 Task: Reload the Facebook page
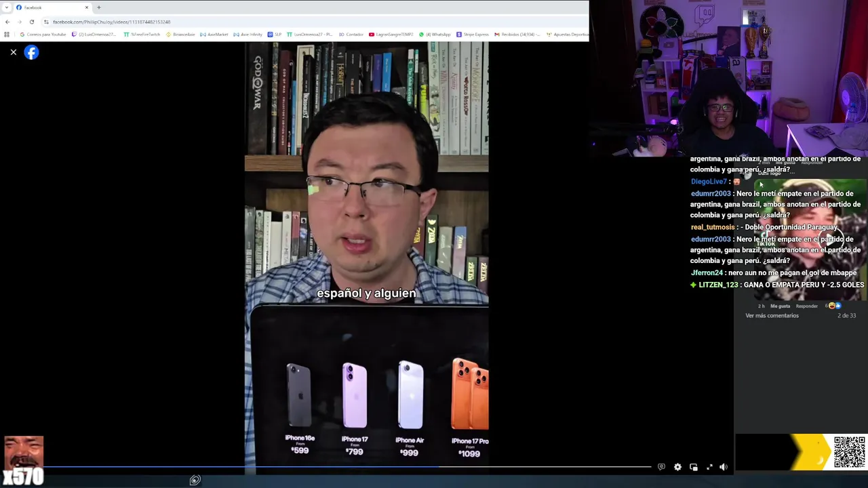point(31,22)
